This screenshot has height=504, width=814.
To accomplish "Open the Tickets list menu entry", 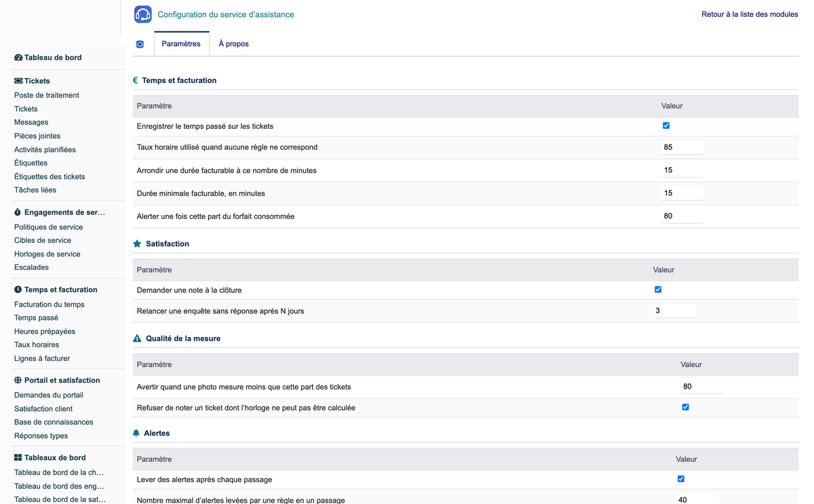I will [x=26, y=109].
